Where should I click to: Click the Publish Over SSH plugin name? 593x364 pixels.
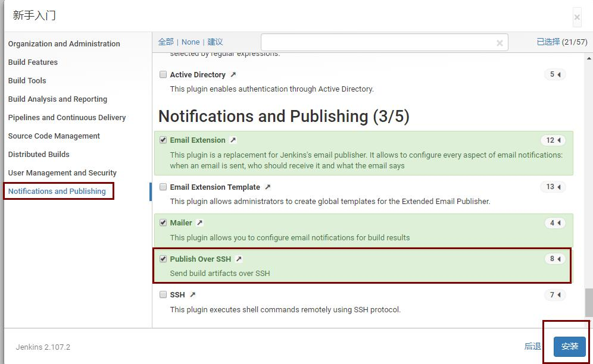201,259
